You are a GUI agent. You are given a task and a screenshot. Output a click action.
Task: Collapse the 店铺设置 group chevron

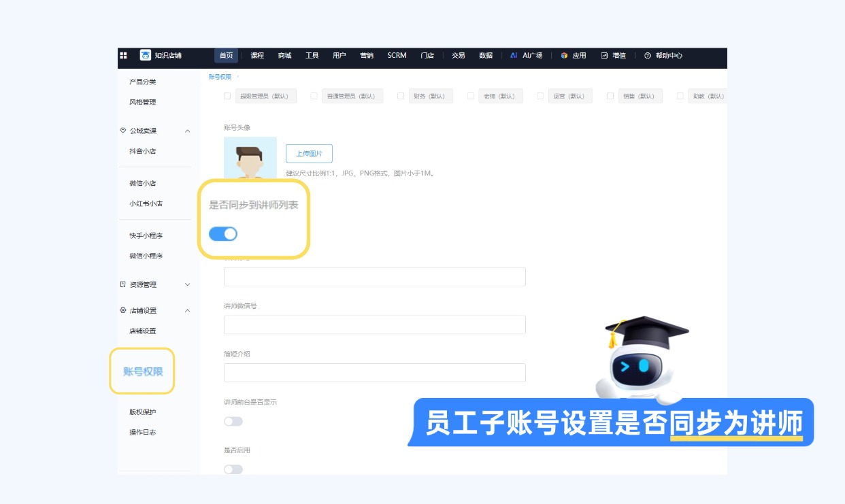(188, 310)
